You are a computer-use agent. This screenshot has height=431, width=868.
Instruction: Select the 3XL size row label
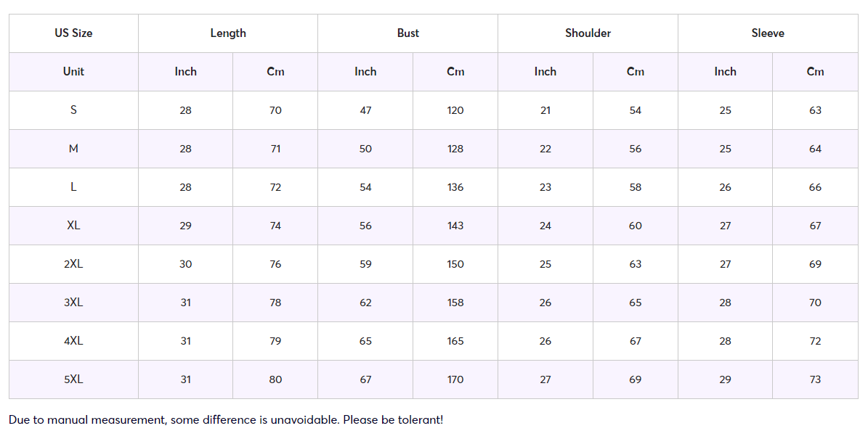[73, 303]
